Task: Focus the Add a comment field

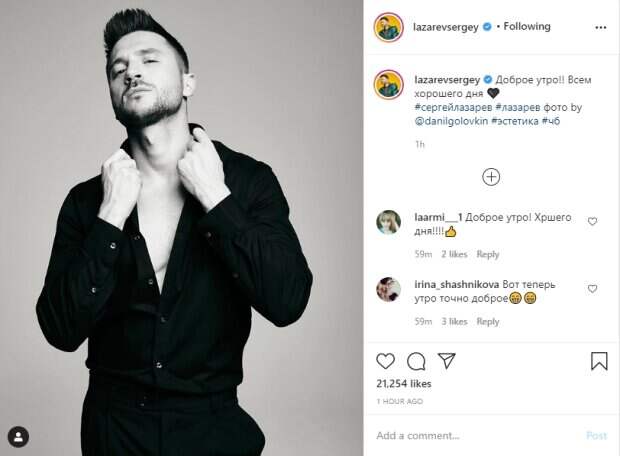Action: click(x=470, y=436)
